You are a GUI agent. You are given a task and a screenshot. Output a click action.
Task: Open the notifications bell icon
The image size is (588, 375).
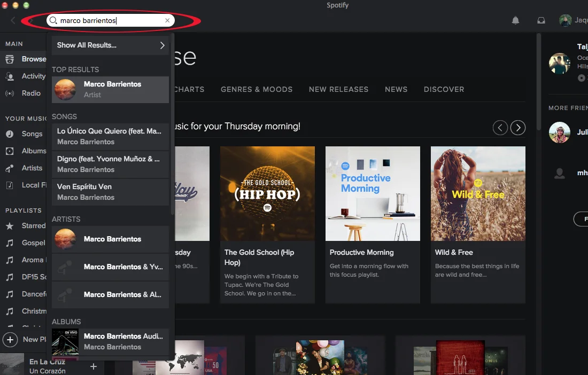click(516, 20)
